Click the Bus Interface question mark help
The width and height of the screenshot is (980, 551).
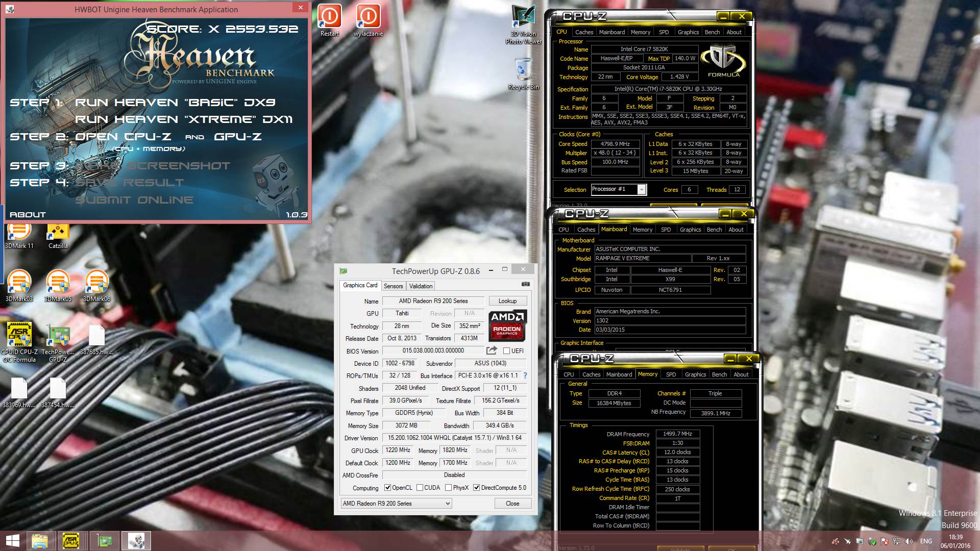pyautogui.click(x=525, y=375)
